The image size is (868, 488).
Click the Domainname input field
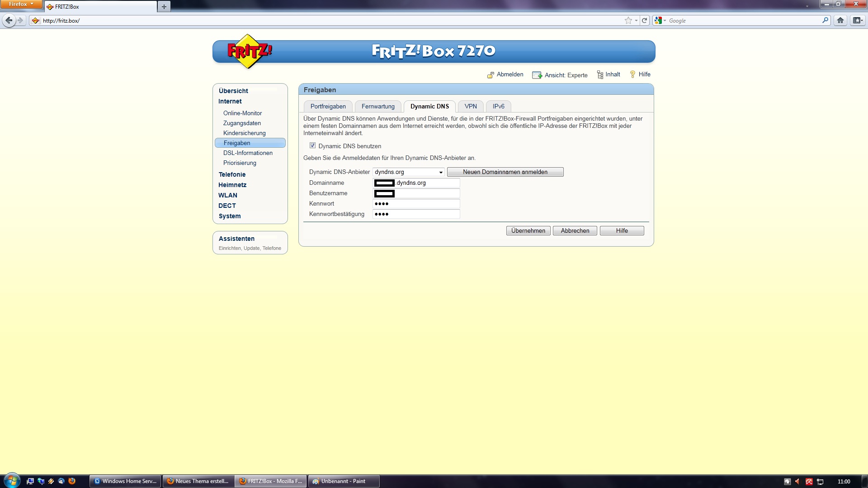click(x=416, y=183)
